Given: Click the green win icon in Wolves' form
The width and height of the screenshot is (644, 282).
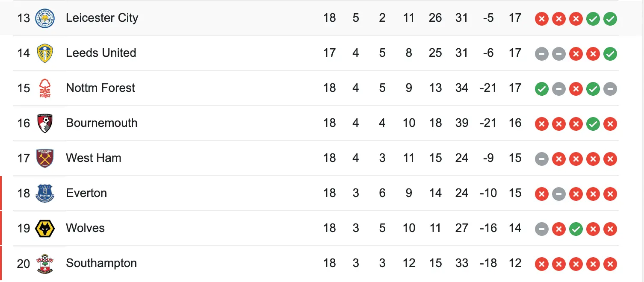Looking at the screenshot, I should [x=576, y=229].
